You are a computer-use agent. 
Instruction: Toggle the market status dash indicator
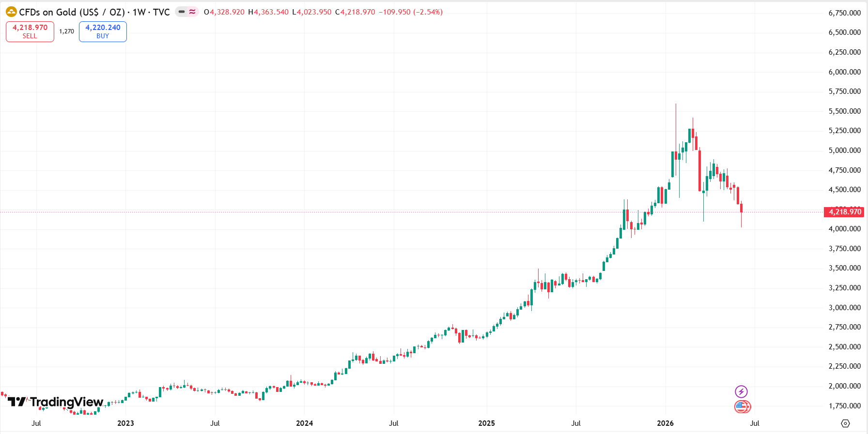coord(182,12)
